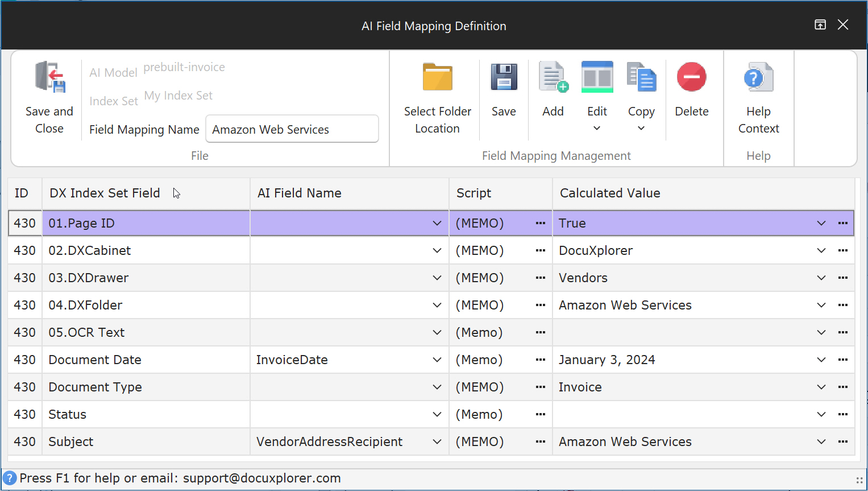Open Help Context

[758, 77]
